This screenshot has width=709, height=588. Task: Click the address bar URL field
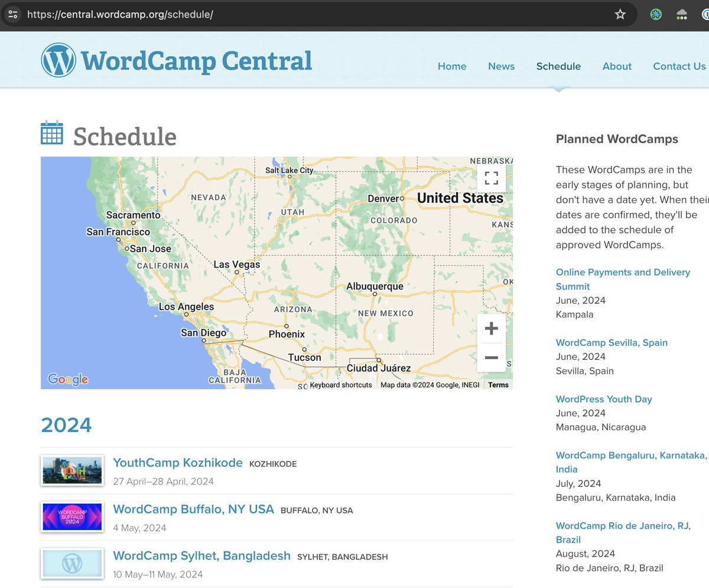coord(319,14)
